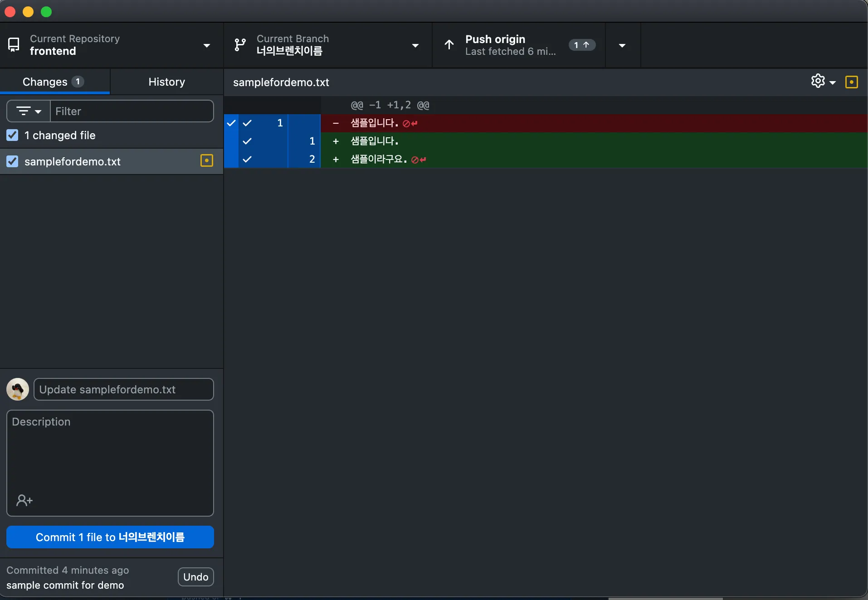
Task: Deselect added line 1 checkmark
Action: pyautogui.click(x=247, y=141)
